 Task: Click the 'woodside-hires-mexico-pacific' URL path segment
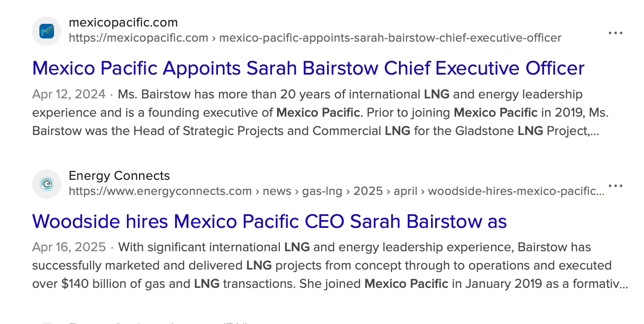point(516,191)
